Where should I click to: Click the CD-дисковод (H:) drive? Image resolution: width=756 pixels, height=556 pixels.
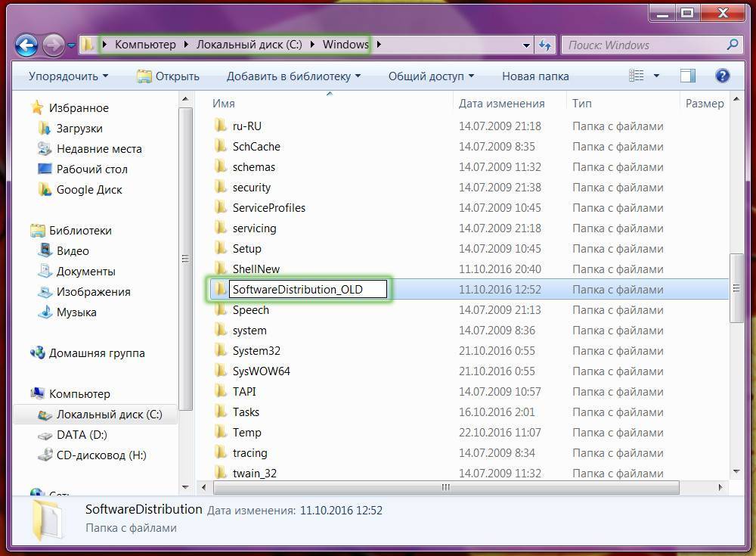pos(101,455)
